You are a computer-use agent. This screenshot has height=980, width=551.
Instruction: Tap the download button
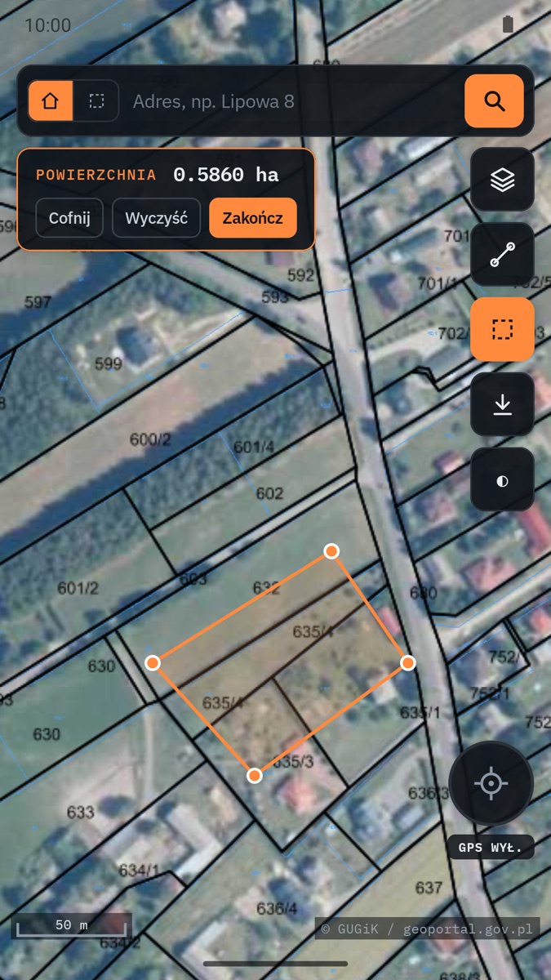tap(502, 404)
